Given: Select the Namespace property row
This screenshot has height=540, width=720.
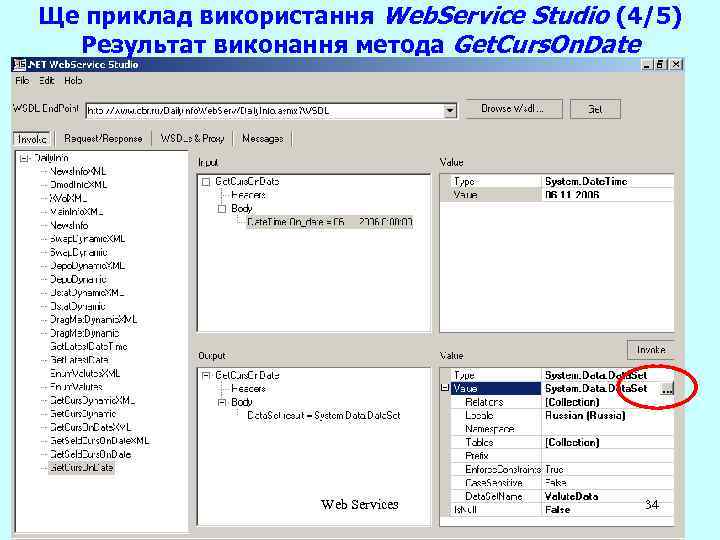Looking at the screenshot, I should click(562, 429).
